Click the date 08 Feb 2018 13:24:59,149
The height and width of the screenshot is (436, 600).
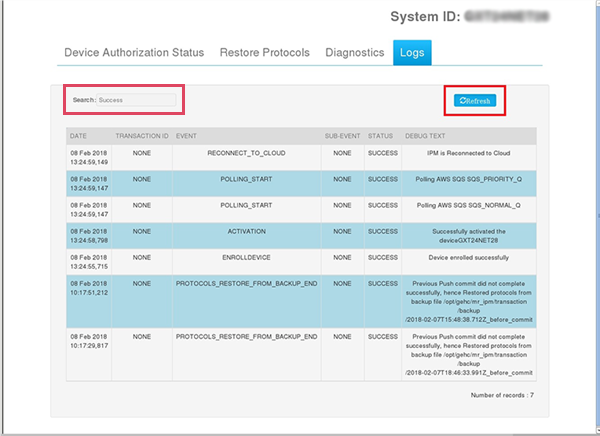(89, 157)
